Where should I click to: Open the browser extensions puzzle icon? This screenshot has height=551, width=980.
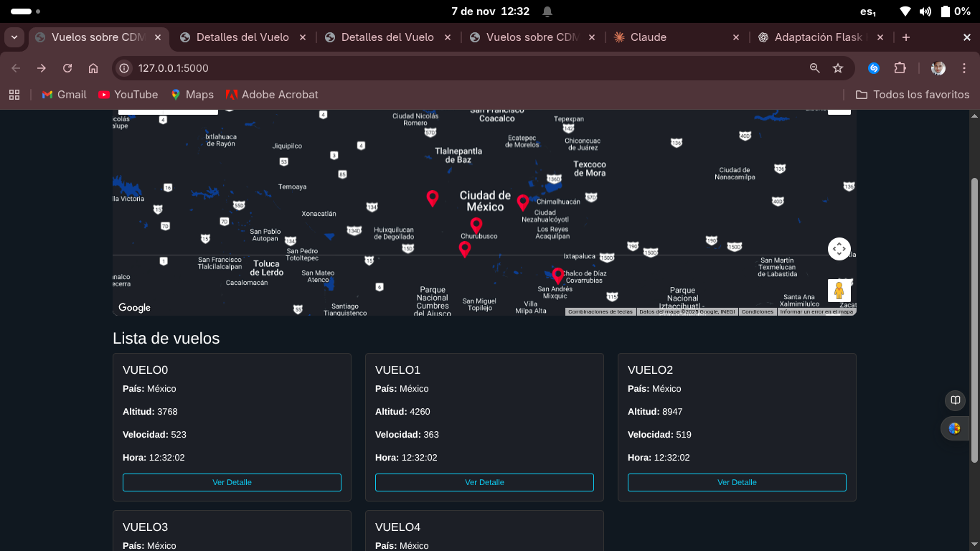900,68
